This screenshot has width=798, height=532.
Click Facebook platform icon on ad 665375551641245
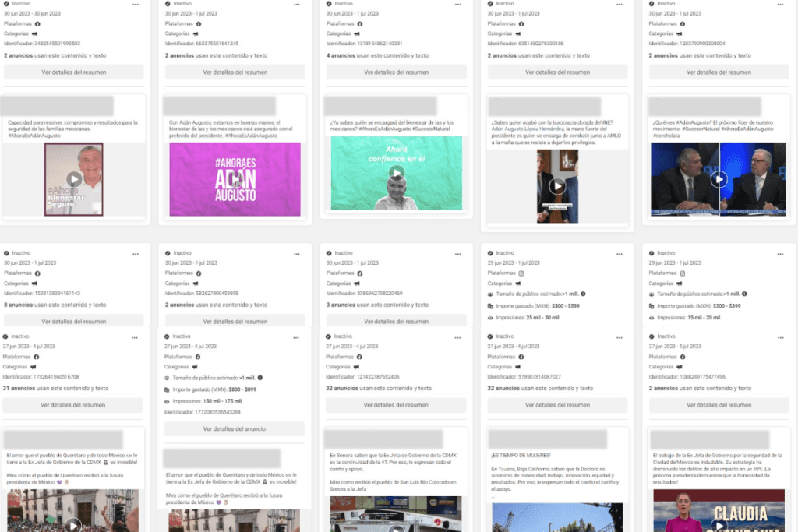pos(198,23)
